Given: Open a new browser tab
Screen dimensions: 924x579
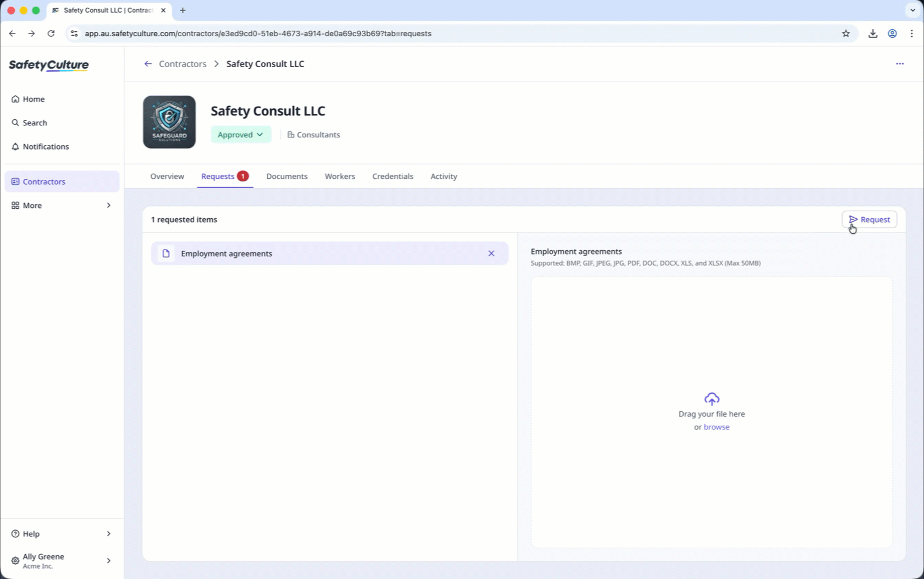Looking at the screenshot, I should 183,10.
